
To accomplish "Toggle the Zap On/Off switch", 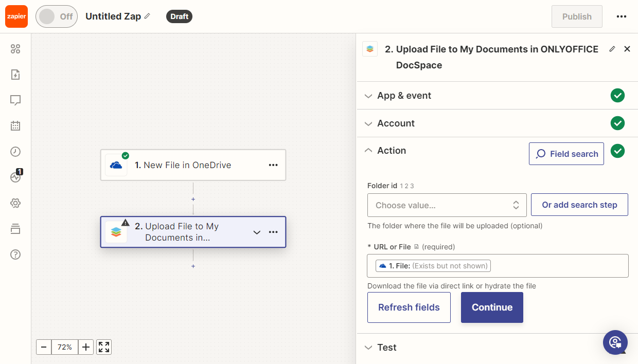I will pyautogui.click(x=56, y=16).
